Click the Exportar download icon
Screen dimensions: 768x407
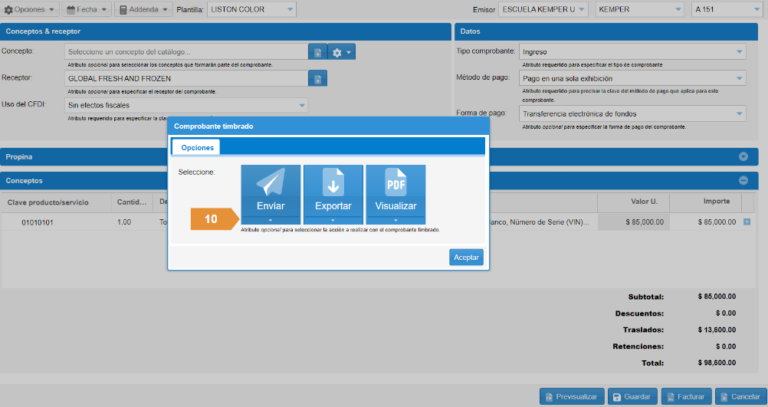pyautogui.click(x=333, y=186)
